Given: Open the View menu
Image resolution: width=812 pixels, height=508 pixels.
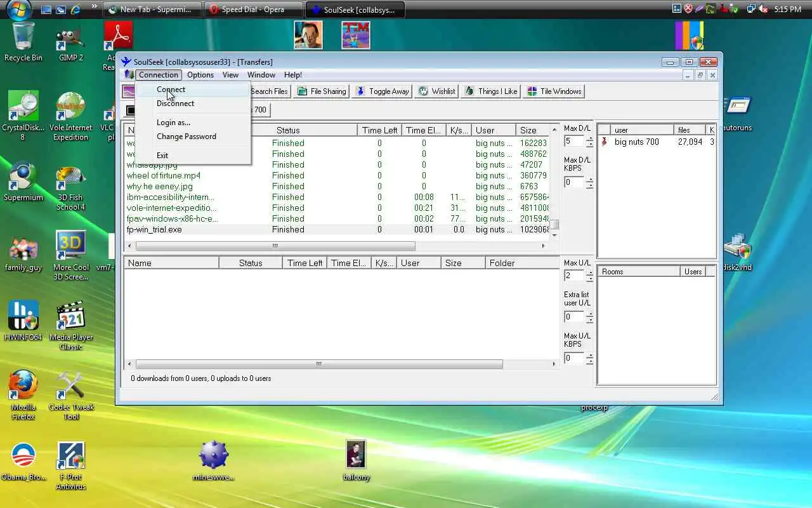Looking at the screenshot, I should 230,75.
